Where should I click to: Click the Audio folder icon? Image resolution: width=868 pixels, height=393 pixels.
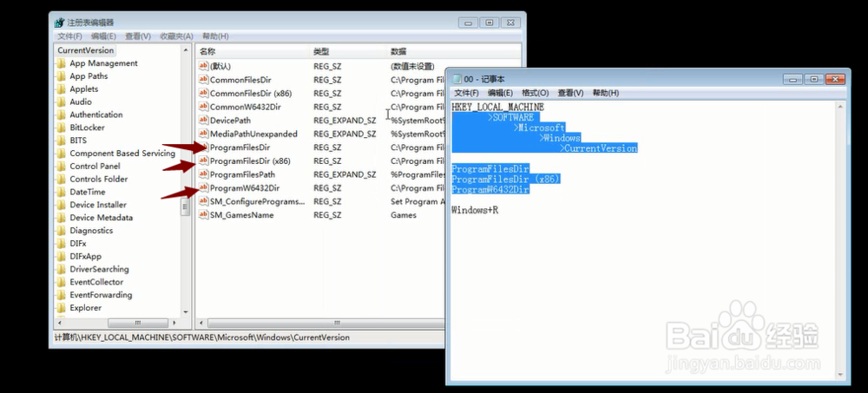61,102
